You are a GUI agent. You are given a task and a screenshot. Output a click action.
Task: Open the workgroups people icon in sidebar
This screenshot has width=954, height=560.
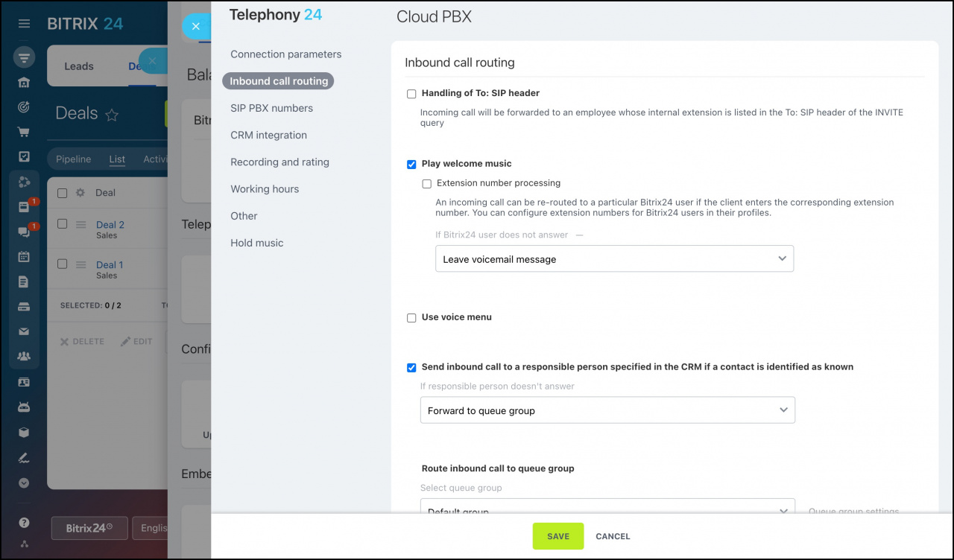tap(24, 356)
